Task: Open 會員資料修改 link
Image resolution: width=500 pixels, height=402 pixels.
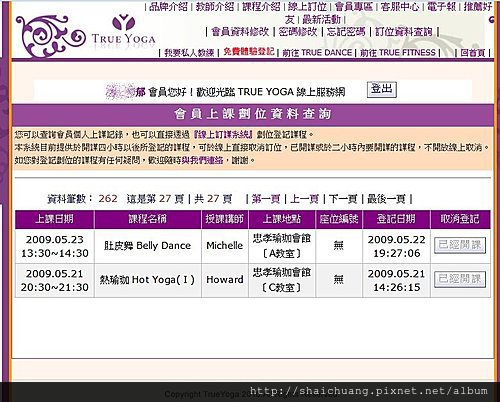Action: click(240, 32)
